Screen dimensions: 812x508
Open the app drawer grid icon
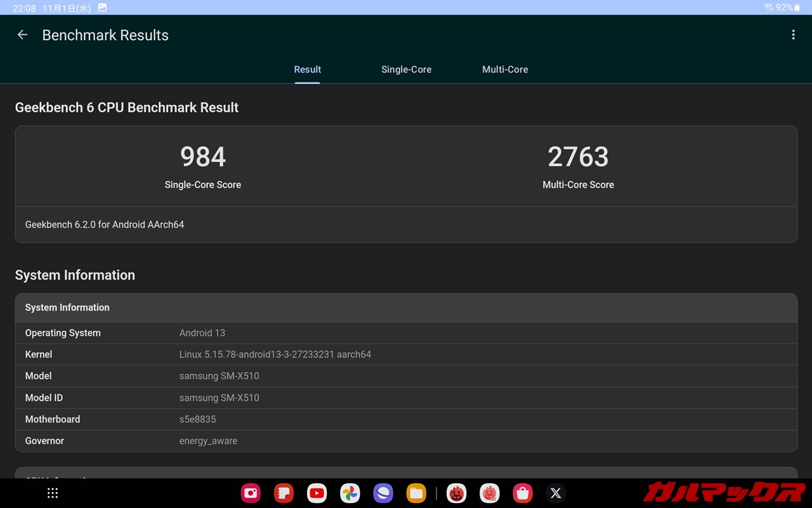pyautogui.click(x=53, y=493)
